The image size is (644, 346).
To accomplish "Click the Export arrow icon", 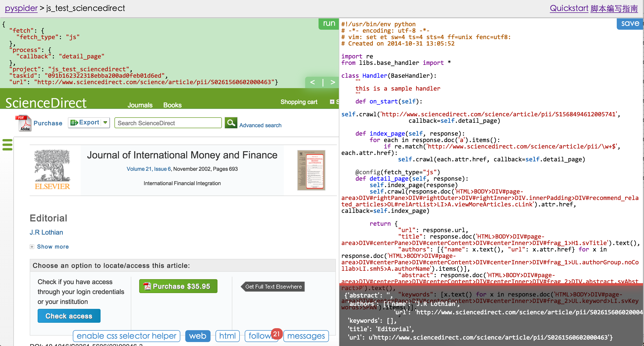I will [x=74, y=123].
